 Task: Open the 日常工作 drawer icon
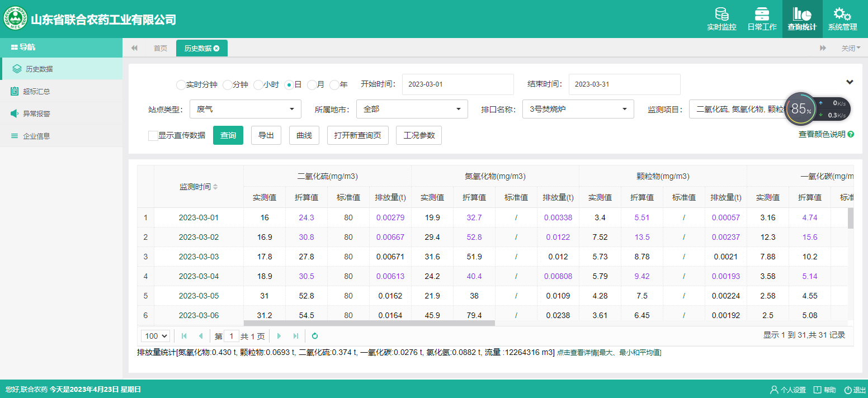tap(762, 14)
